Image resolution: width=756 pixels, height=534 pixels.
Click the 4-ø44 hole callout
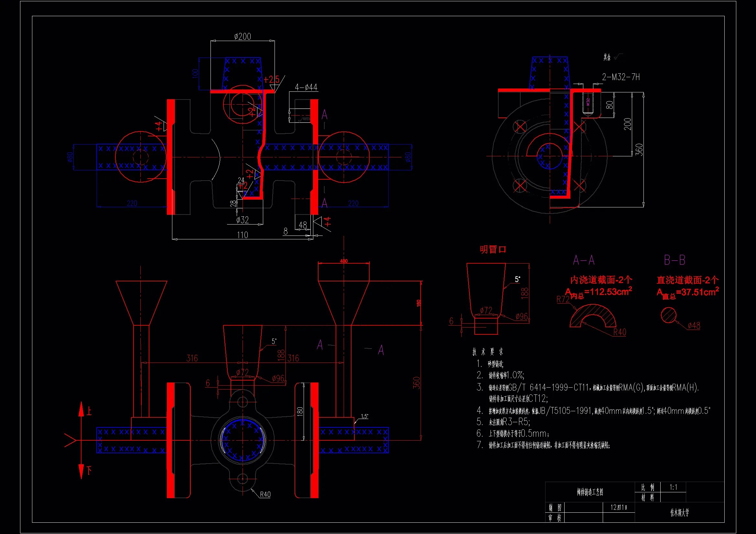[x=306, y=87]
